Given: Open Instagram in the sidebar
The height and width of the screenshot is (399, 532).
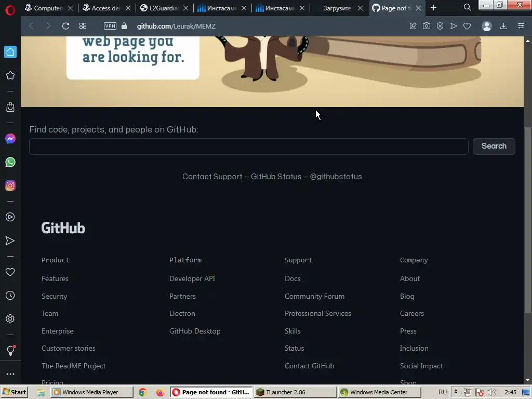Looking at the screenshot, I should (x=10, y=185).
